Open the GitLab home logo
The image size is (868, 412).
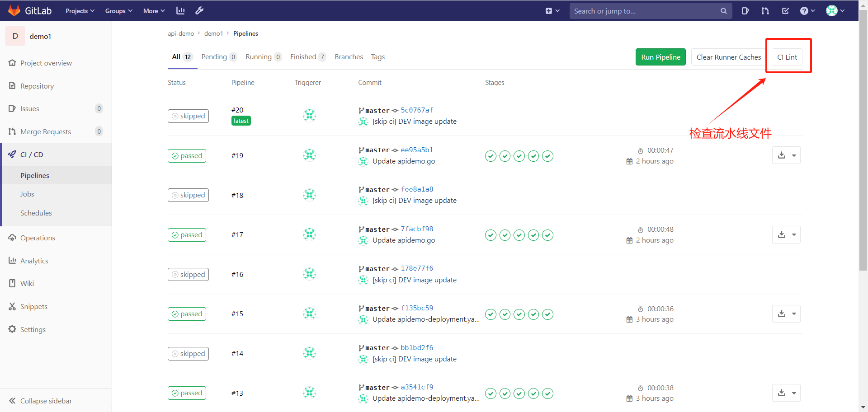[30, 10]
